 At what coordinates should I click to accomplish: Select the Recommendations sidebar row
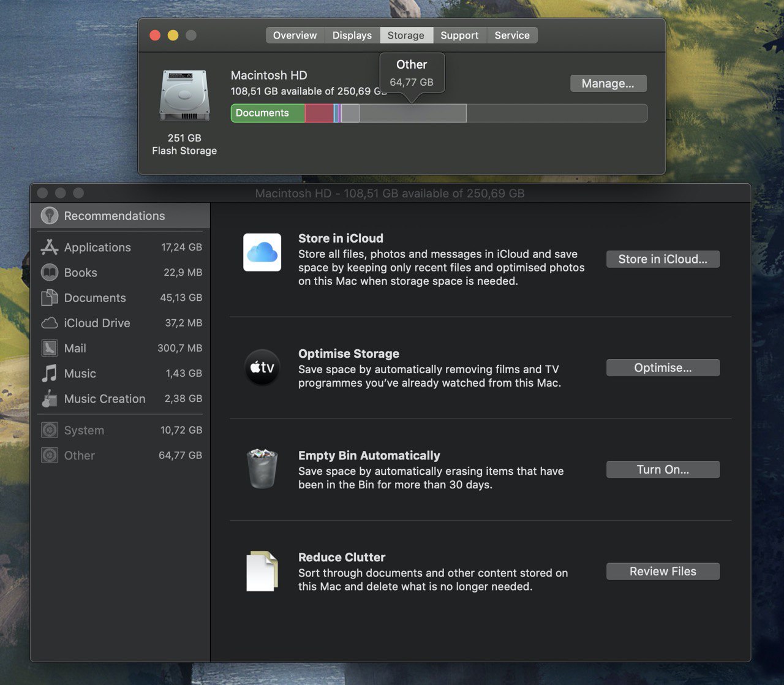[x=120, y=216]
